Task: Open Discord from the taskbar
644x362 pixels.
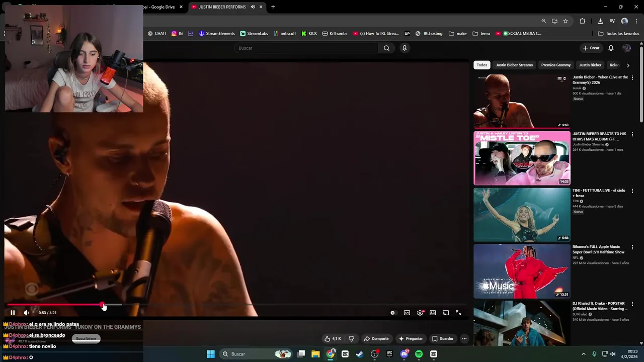Action: click(404, 354)
